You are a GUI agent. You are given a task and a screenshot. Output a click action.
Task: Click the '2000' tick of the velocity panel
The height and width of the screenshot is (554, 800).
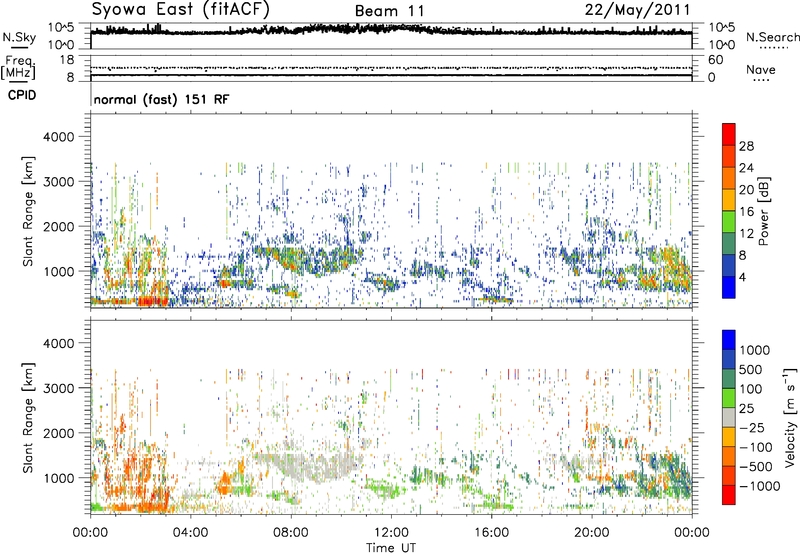point(58,433)
